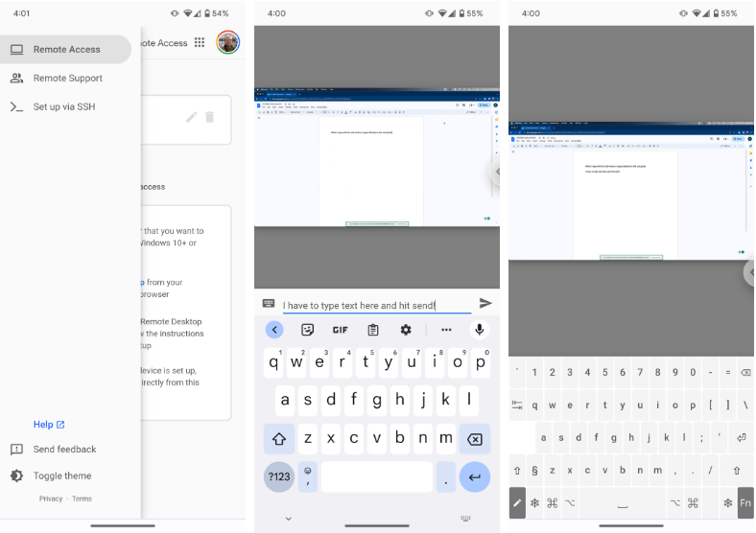
Task: Click the remote desktop view above the text field
Action: pos(377,157)
